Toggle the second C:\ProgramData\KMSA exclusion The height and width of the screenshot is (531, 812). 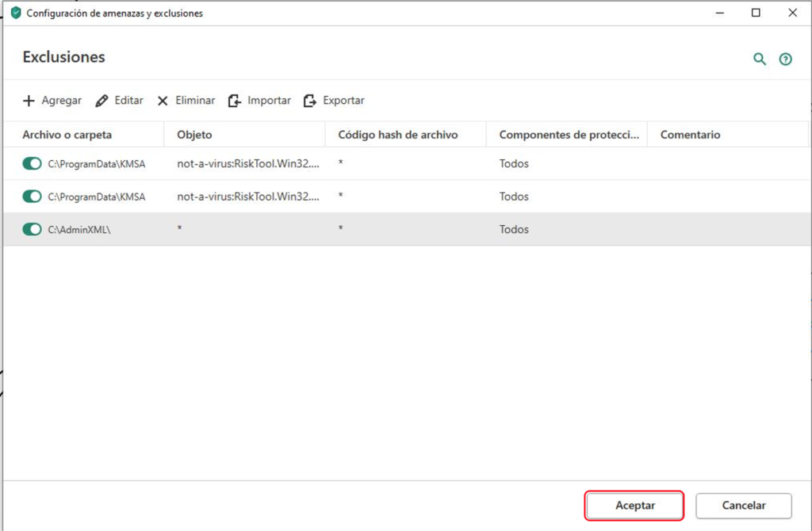[32, 197]
